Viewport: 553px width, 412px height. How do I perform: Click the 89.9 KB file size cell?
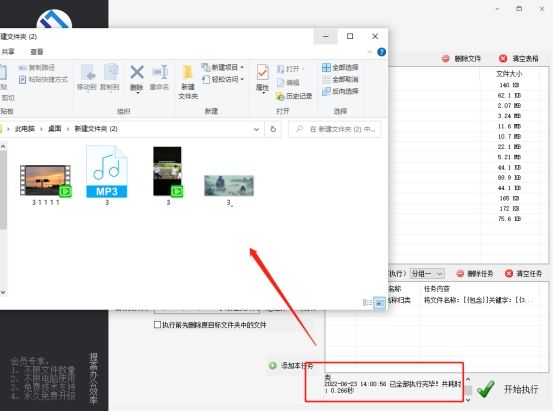coord(509,177)
